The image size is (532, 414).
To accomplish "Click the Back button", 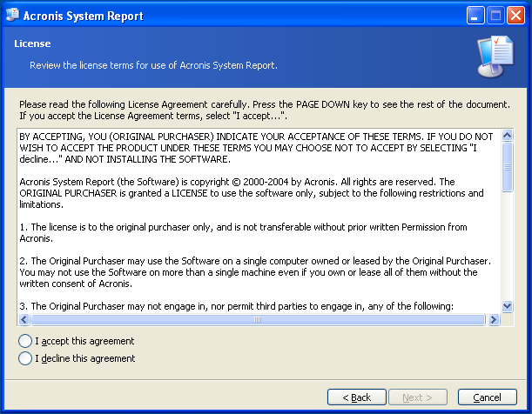I will pyautogui.click(x=357, y=397).
